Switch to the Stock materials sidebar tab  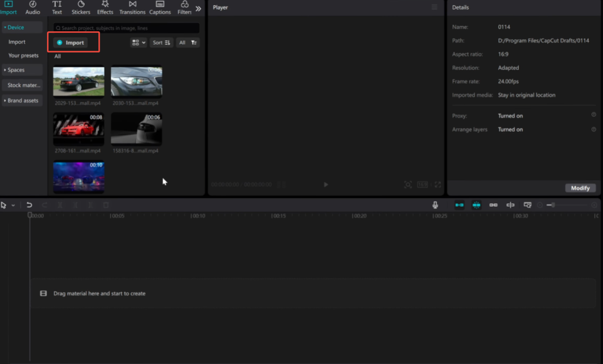[22, 85]
